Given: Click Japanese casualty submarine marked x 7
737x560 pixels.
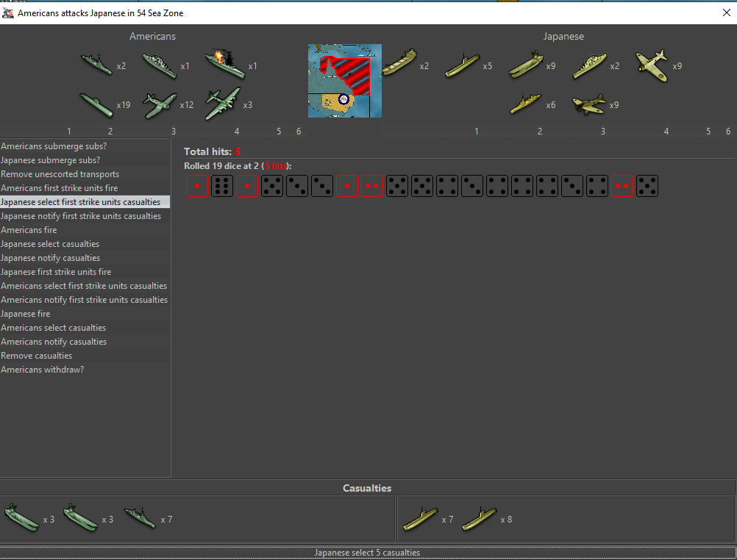Looking at the screenshot, I should (x=420, y=519).
